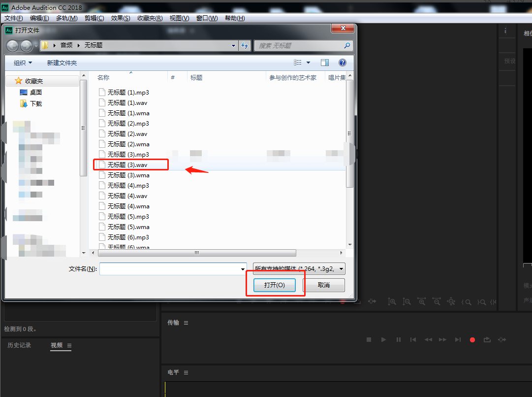Toggle the preview pane icon

tap(325, 63)
